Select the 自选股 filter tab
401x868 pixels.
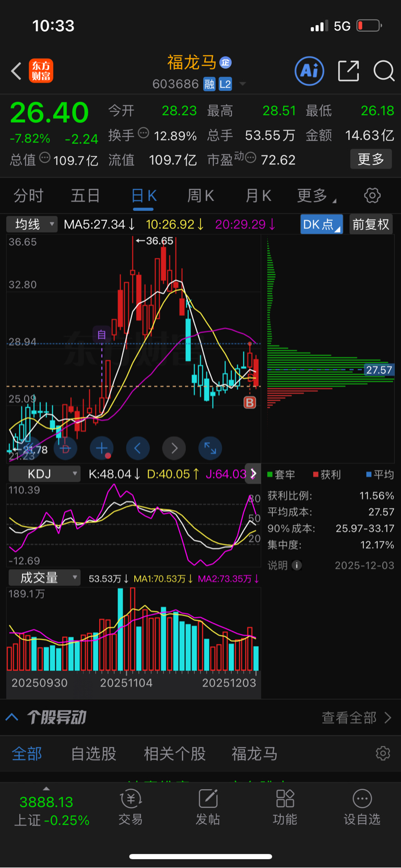click(93, 754)
